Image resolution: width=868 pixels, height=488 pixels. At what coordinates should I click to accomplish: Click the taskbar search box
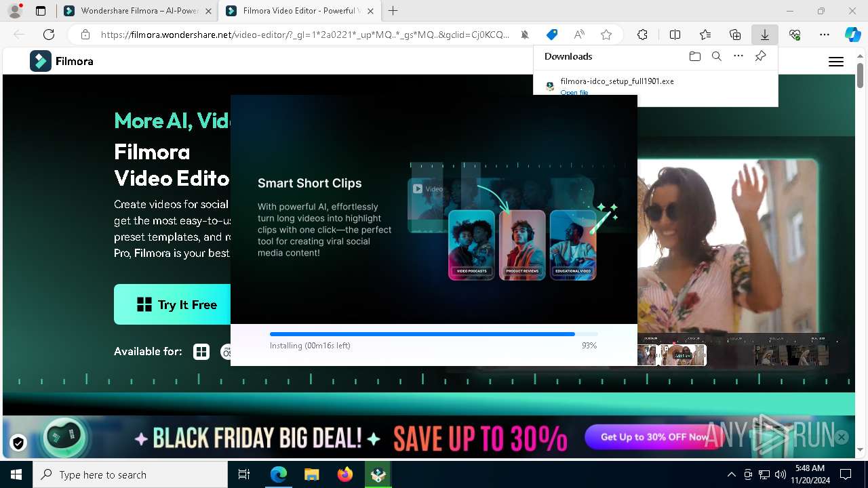130,474
